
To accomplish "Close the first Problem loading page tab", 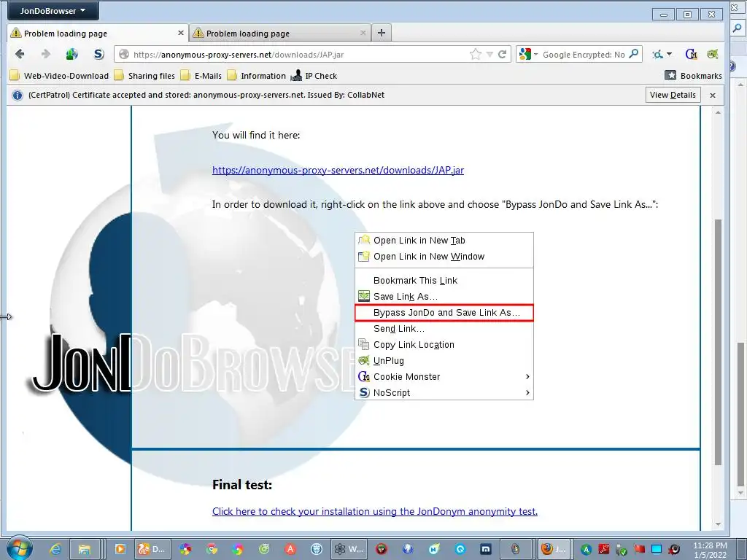I will coord(181,33).
